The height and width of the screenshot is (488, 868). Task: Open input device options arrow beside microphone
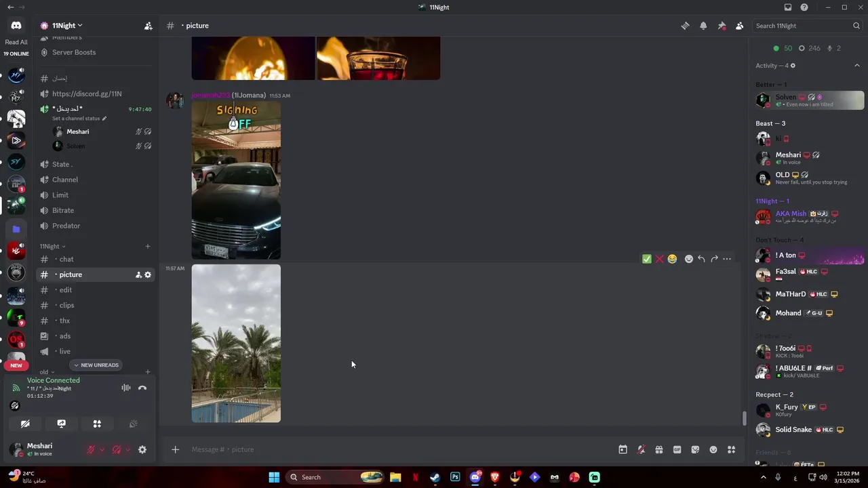coord(102,449)
